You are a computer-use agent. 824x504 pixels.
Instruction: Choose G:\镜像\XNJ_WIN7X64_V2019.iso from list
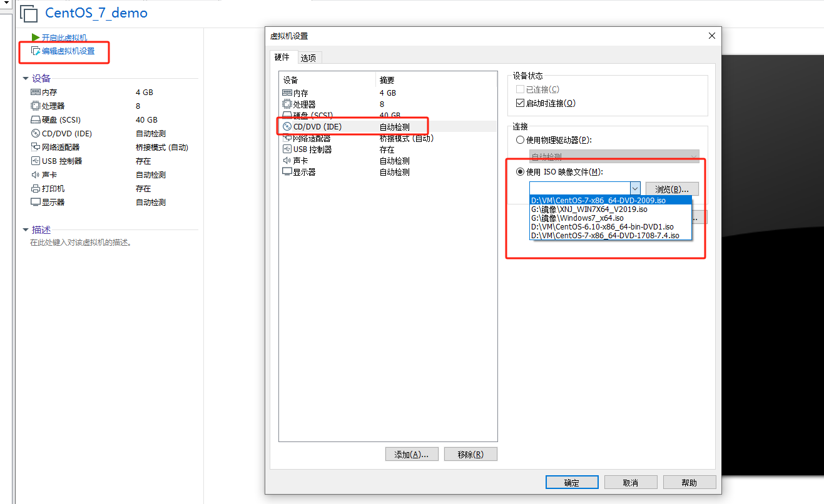[611, 209]
